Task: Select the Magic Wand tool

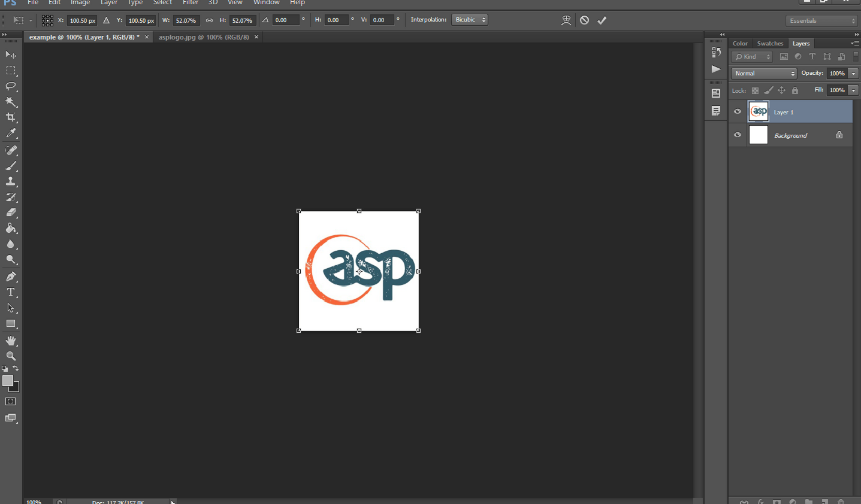Action: click(x=11, y=102)
